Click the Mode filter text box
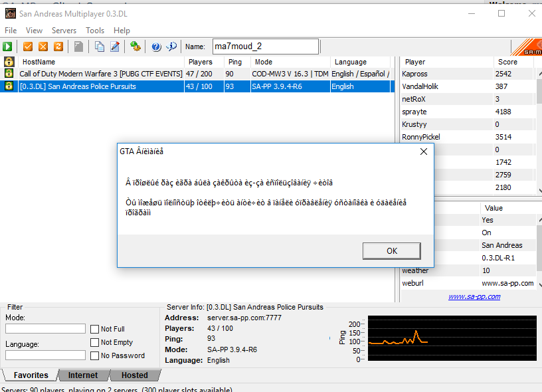This screenshot has height=392, width=542. (45, 328)
